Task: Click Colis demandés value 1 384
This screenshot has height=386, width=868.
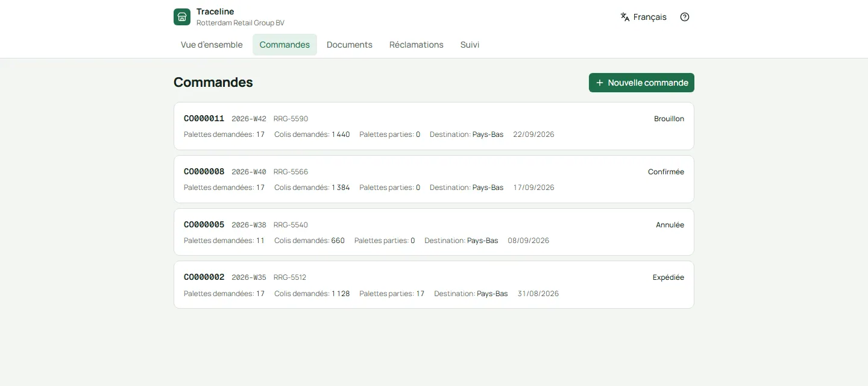Action: click(341, 188)
